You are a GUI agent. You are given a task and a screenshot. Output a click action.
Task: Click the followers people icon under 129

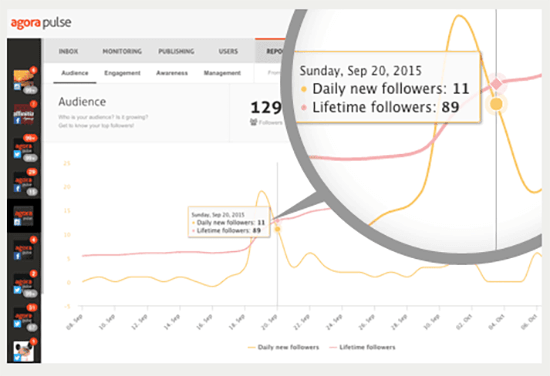(253, 122)
